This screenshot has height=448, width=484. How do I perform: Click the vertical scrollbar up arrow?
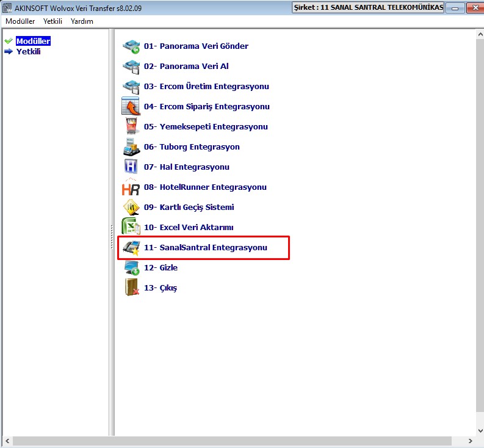(x=480, y=34)
